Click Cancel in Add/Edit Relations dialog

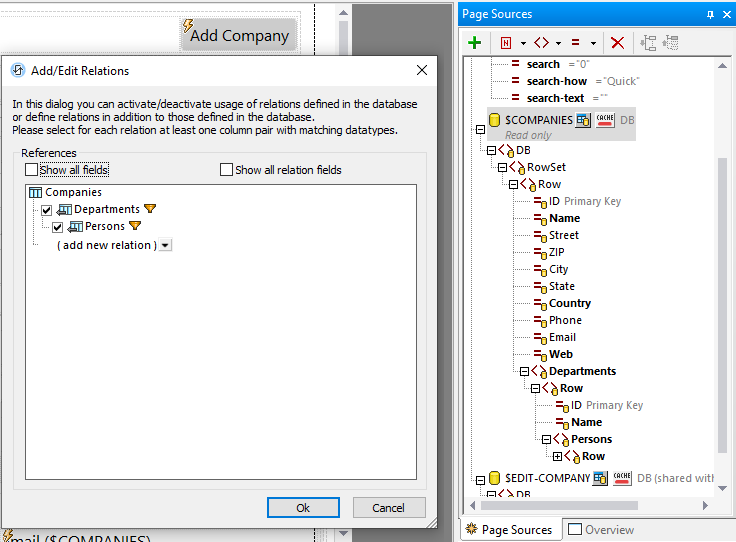click(x=388, y=508)
